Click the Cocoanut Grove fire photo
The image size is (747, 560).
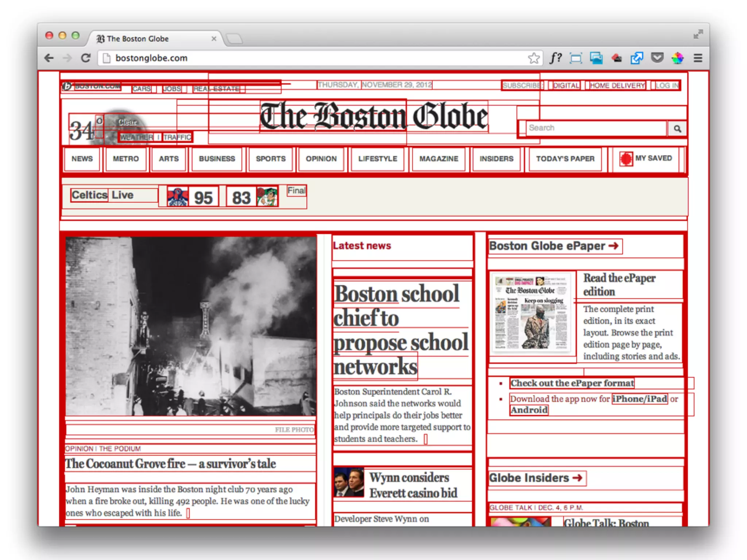(x=191, y=326)
